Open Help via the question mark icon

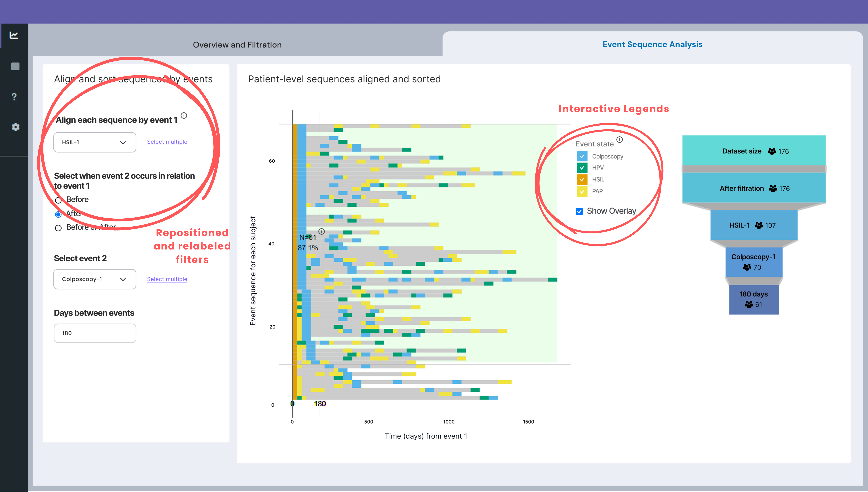[14, 97]
